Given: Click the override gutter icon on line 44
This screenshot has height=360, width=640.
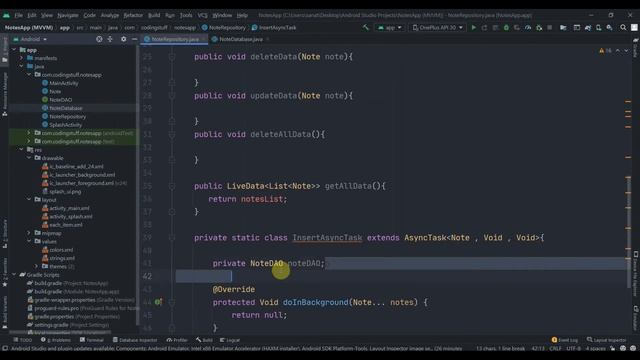Looking at the screenshot, I should [x=158, y=302].
